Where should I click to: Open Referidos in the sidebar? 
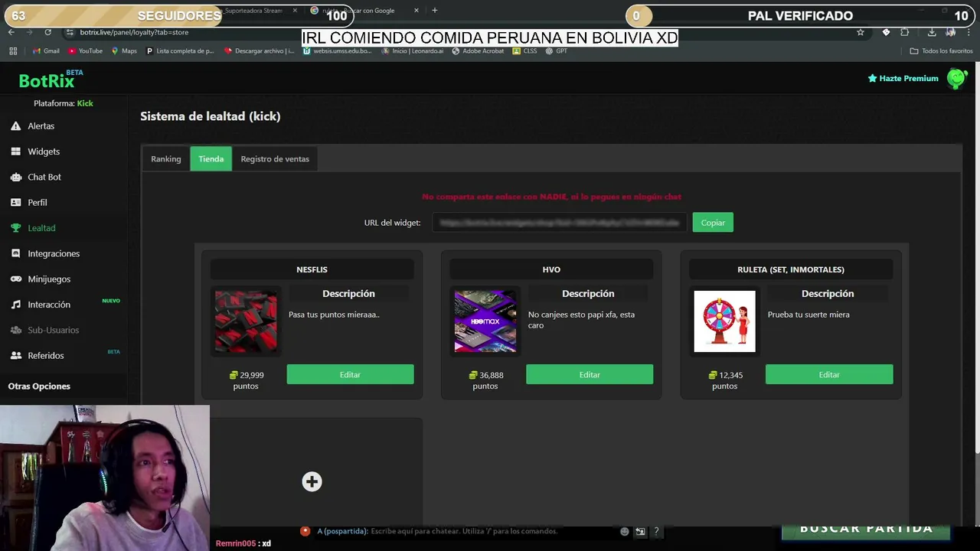click(x=45, y=356)
